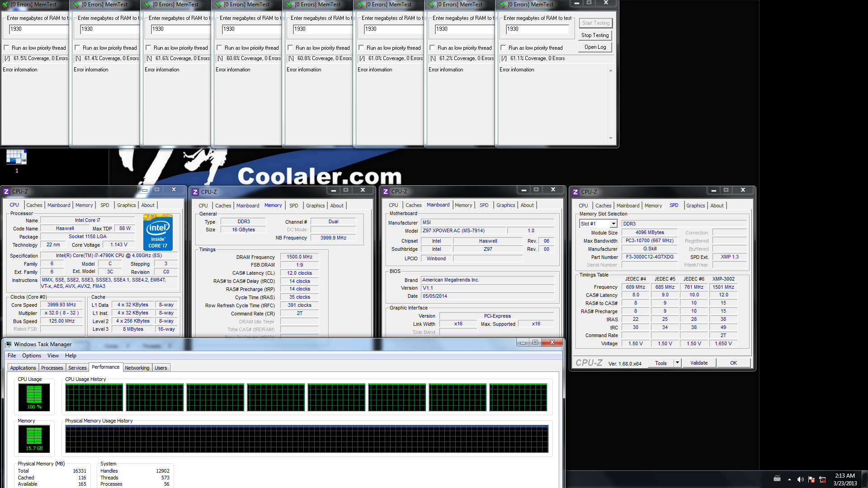
Task: Enable low priority thread in the 61.6% coverage MemTest
Action: point(148,48)
